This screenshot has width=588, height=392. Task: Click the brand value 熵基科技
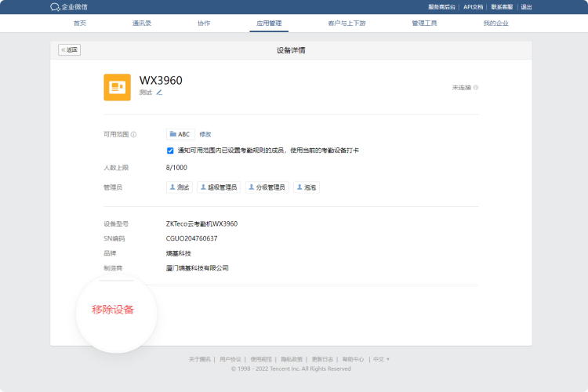[179, 253]
